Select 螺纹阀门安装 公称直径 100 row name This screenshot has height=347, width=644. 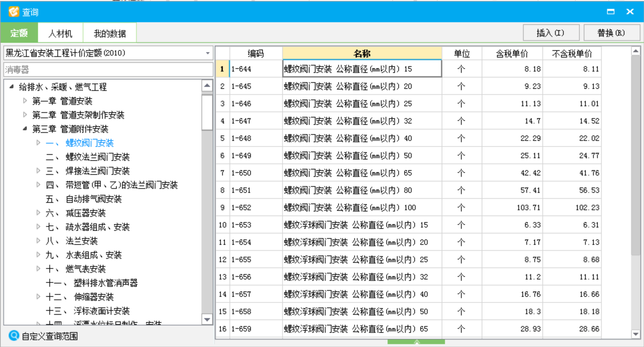click(362, 207)
